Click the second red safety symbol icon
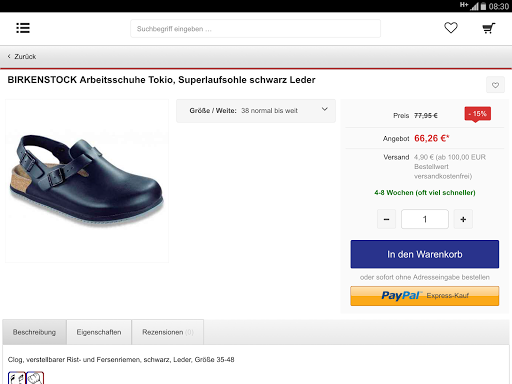 pos(35,378)
